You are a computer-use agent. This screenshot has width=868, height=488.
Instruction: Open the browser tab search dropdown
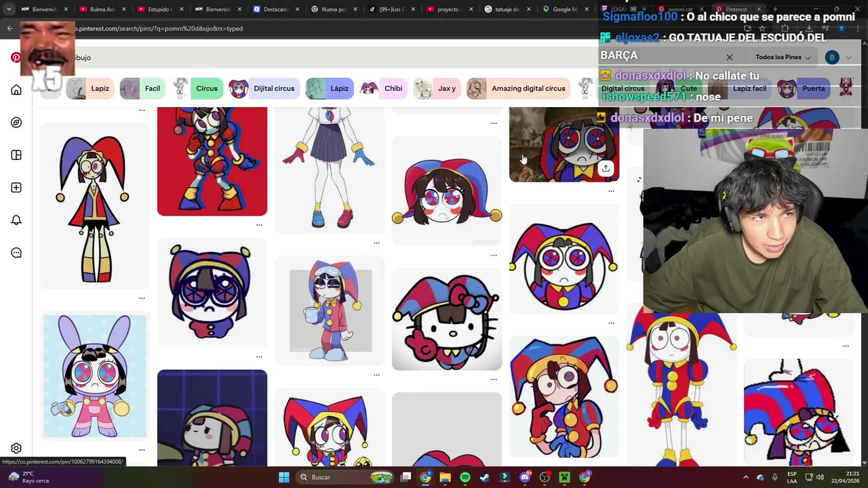coord(8,9)
